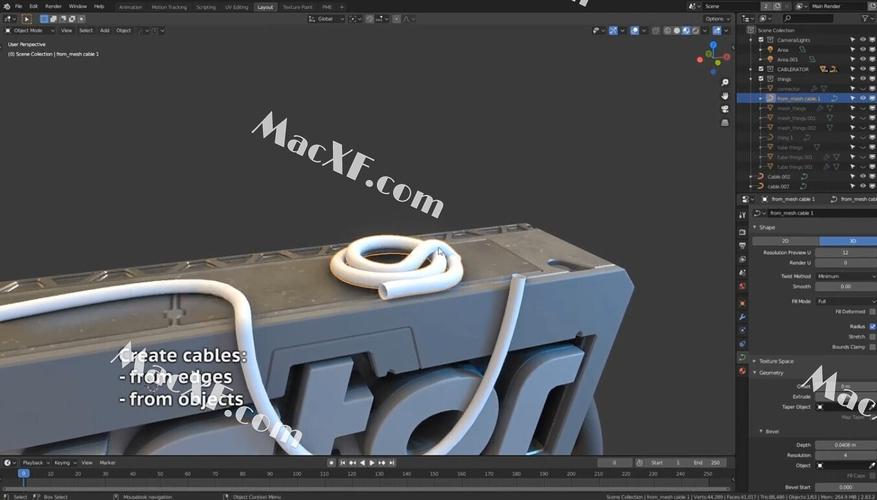Image resolution: width=877 pixels, height=500 pixels.
Task: Switch perspective/orthographic grid icon
Action: click(725, 122)
